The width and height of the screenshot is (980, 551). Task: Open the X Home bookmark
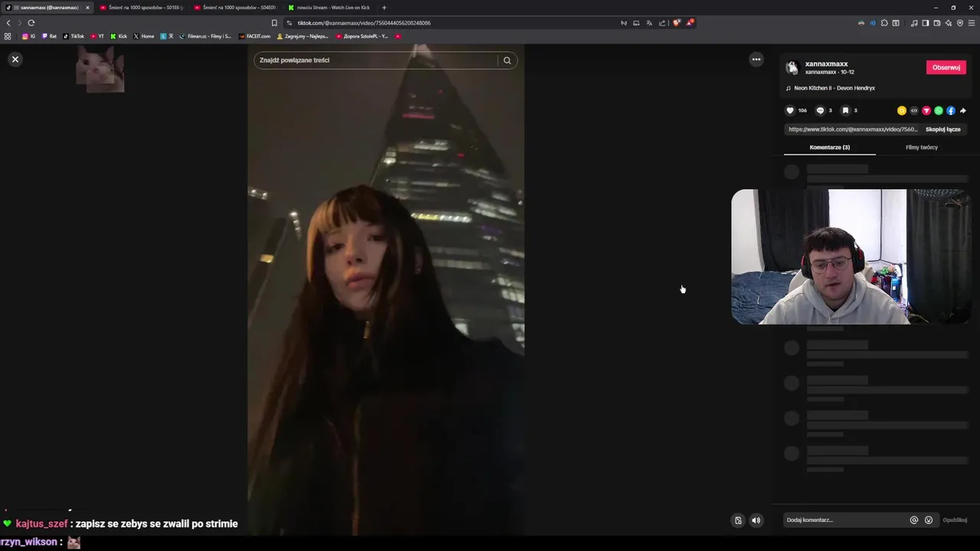point(144,36)
